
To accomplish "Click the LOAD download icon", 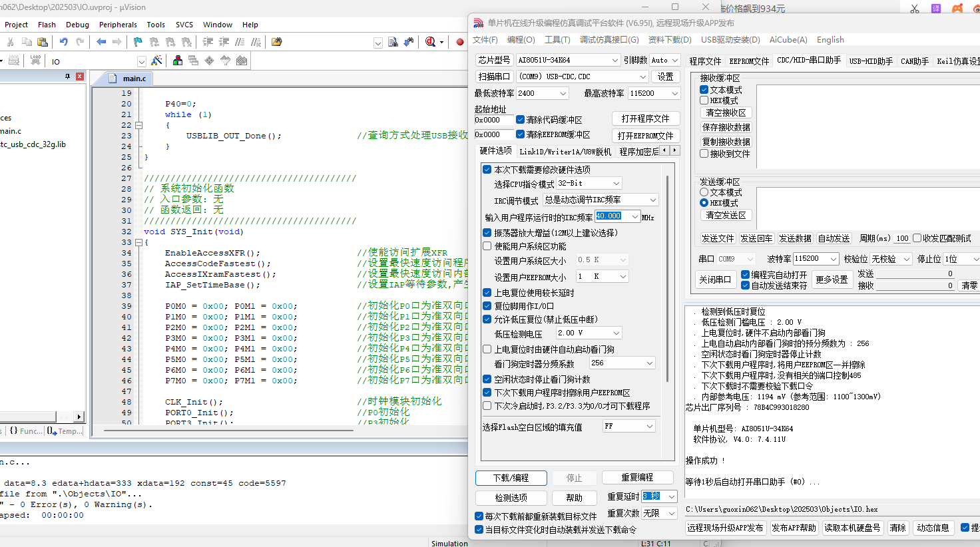I will pos(36,61).
